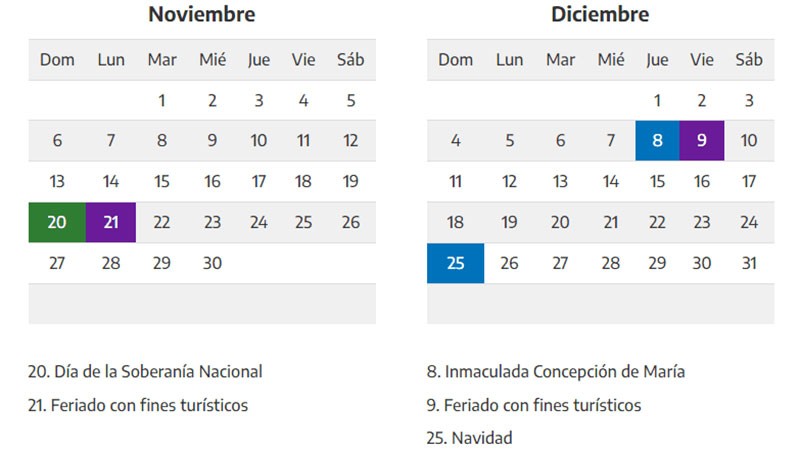Open the Día de la Soberanía Nacional entry

coord(145,371)
